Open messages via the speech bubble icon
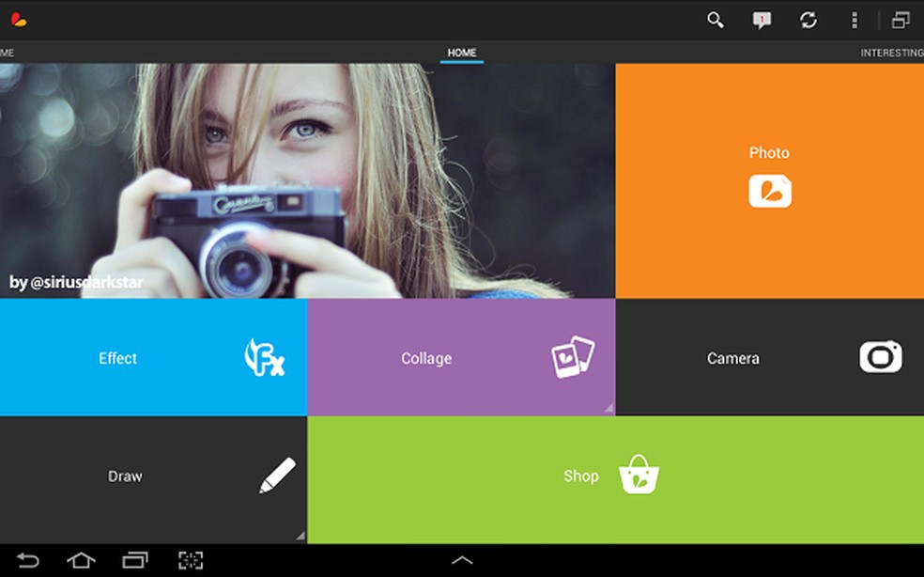The height and width of the screenshot is (577, 924). (762, 20)
